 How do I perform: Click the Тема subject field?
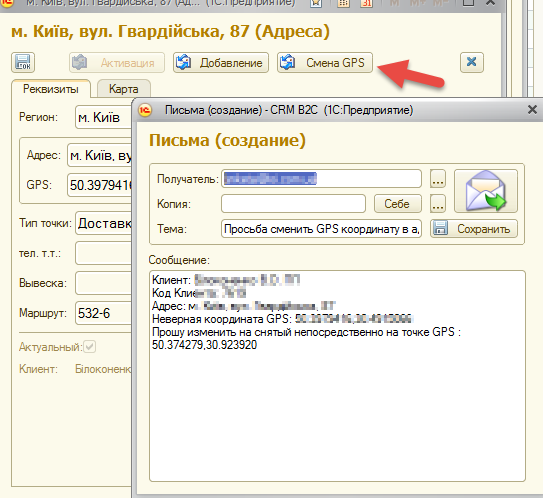321,229
